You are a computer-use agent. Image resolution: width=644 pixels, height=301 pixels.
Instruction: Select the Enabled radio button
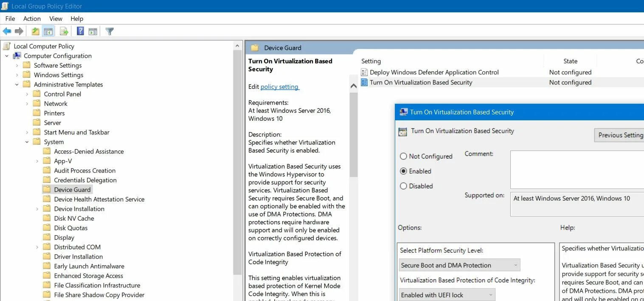point(403,171)
